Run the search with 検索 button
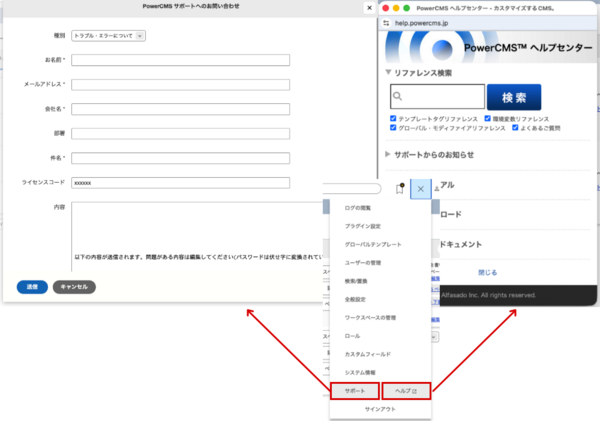The height and width of the screenshot is (421, 600). (514, 97)
